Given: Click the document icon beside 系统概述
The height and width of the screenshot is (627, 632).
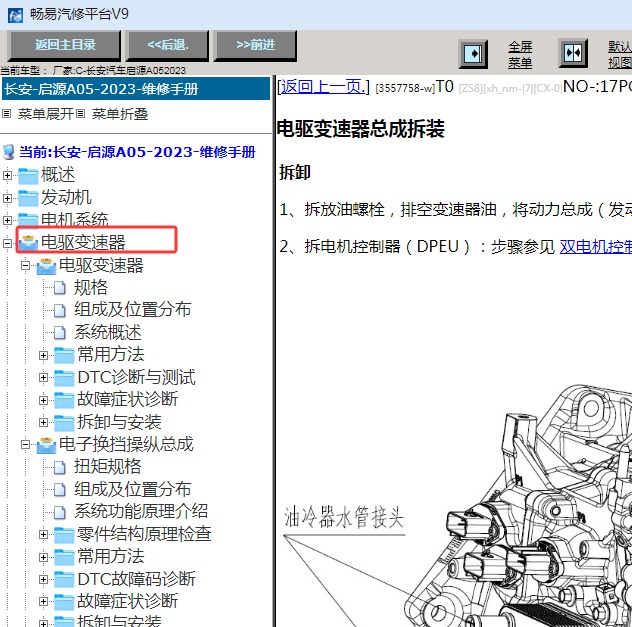Looking at the screenshot, I should pos(60,332).
